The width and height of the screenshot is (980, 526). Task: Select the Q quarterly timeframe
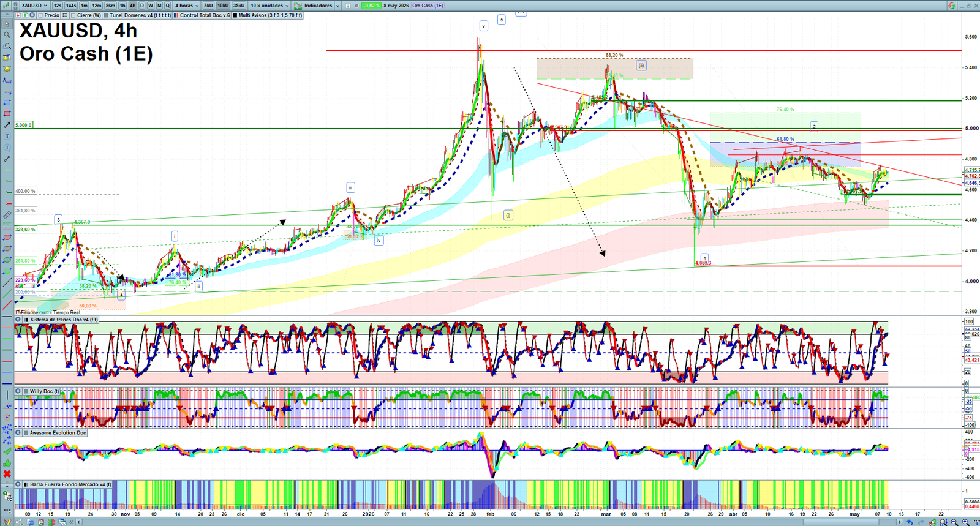[x=167, y=6]
